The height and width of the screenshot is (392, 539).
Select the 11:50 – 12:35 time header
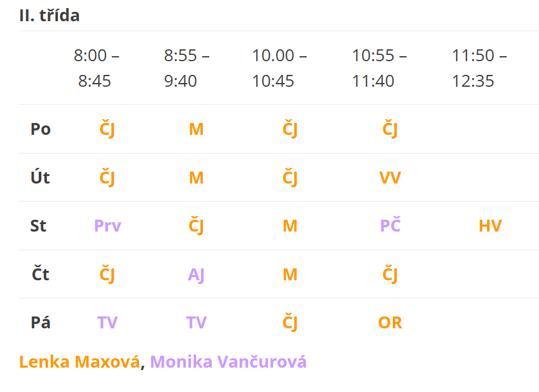479,68
